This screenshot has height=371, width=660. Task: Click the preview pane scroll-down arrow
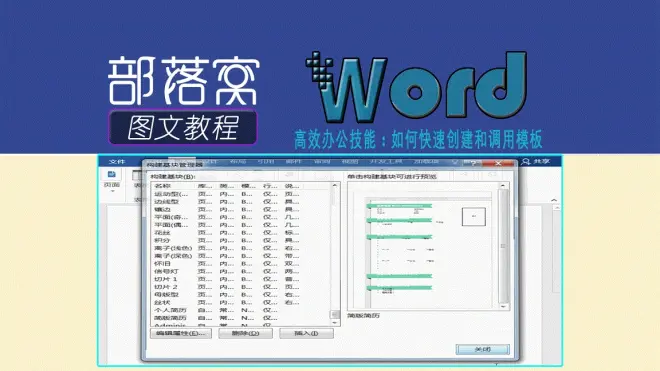[x=503, y=307]
